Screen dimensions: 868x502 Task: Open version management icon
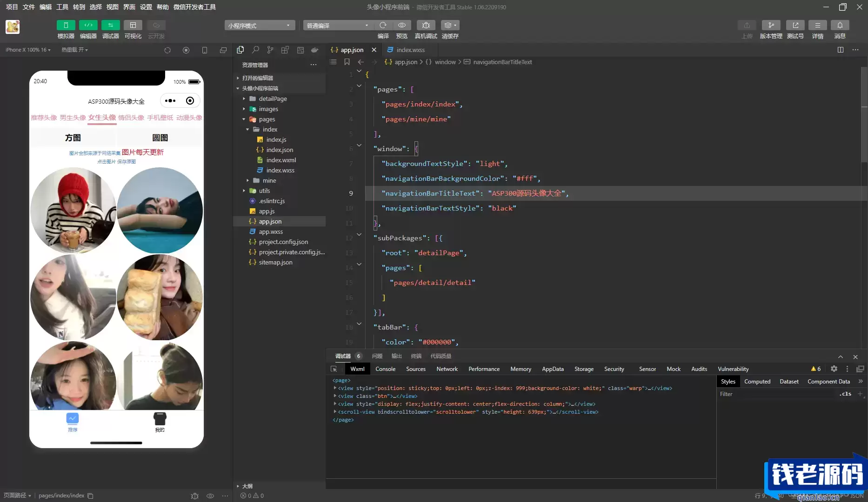tap(771, 25)
